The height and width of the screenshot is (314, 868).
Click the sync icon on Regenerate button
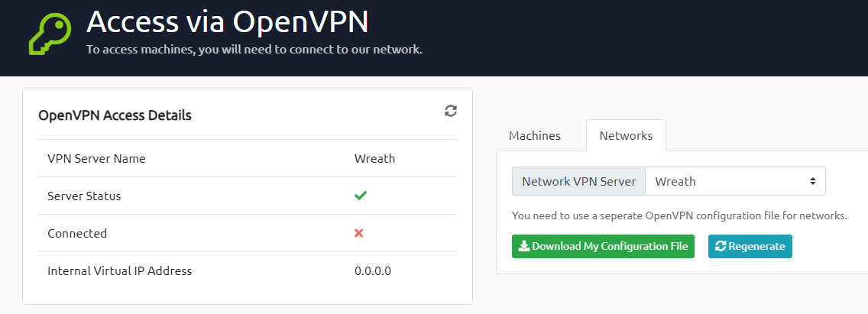tap(721, 247)
